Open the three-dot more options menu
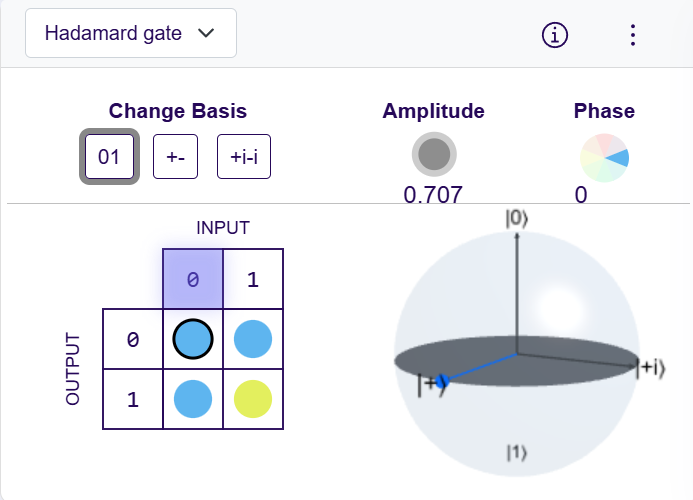Screen dimensions: 693x500 point(632,34)
